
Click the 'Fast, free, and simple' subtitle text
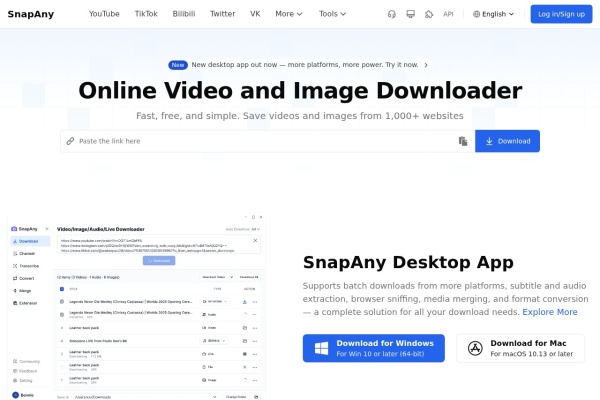pyautogui.click(x=300, y=116)
